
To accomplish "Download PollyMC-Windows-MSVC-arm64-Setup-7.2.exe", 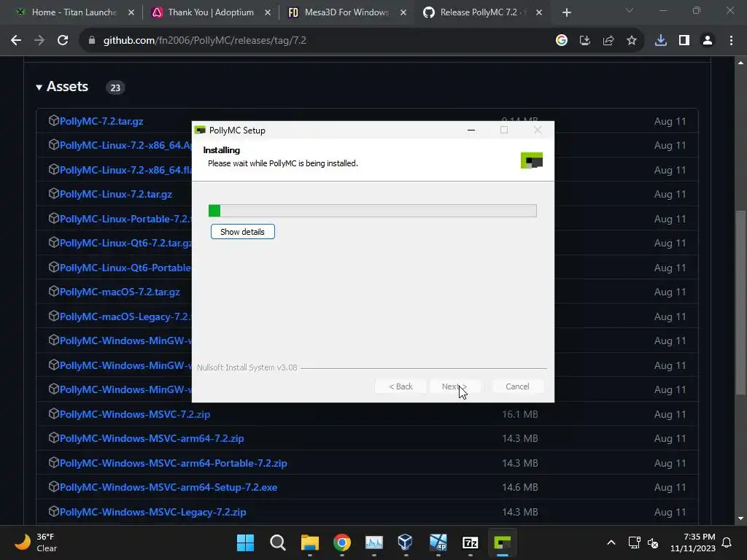I will click(x=169, y=488).
